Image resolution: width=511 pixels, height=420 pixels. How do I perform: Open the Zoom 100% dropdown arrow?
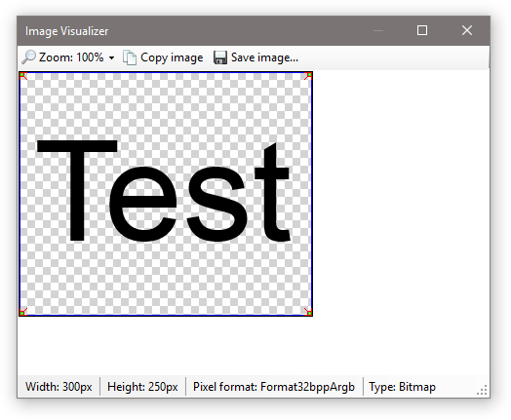(x=111, y=57)
